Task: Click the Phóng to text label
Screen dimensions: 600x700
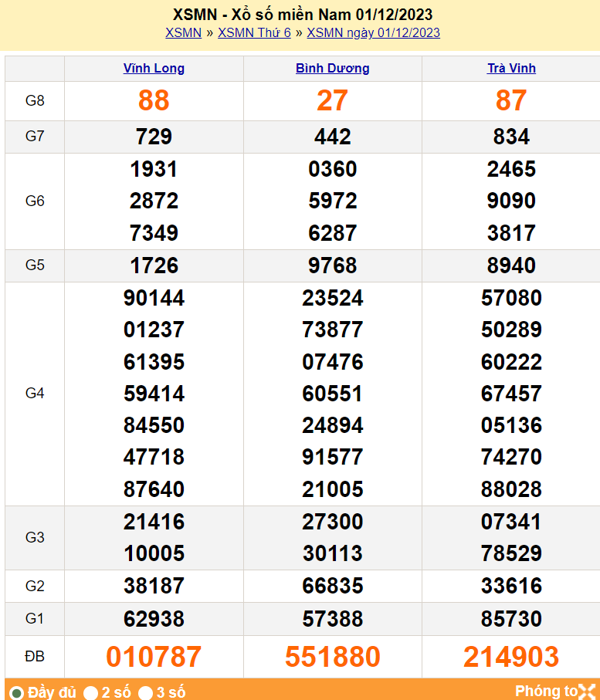Action: tap(546, 691)
